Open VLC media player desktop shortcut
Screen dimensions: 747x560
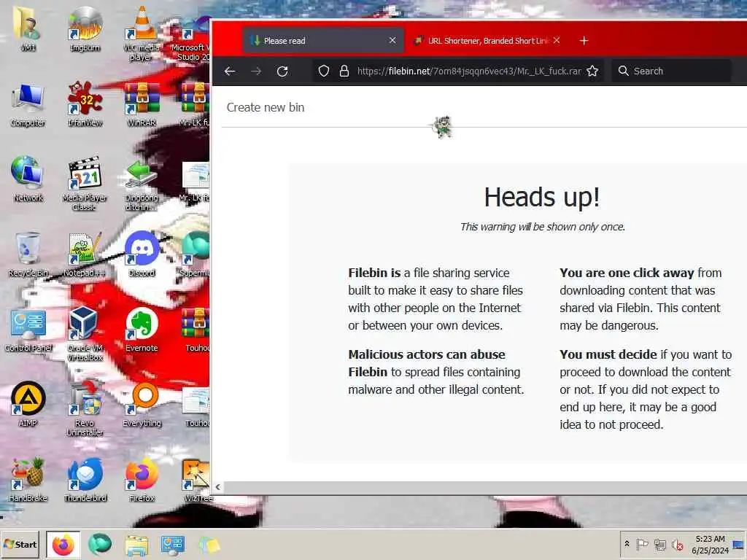tap(141, 34)
